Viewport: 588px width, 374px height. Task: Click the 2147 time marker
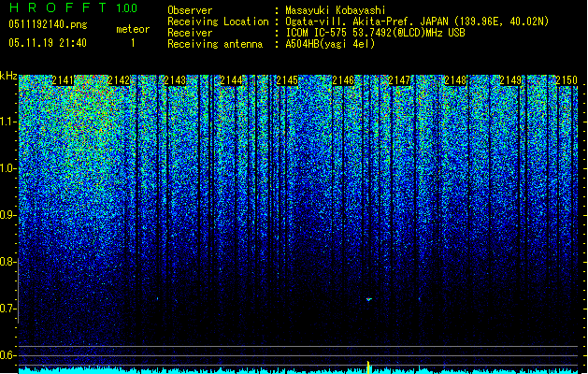(x=399, y=80)
